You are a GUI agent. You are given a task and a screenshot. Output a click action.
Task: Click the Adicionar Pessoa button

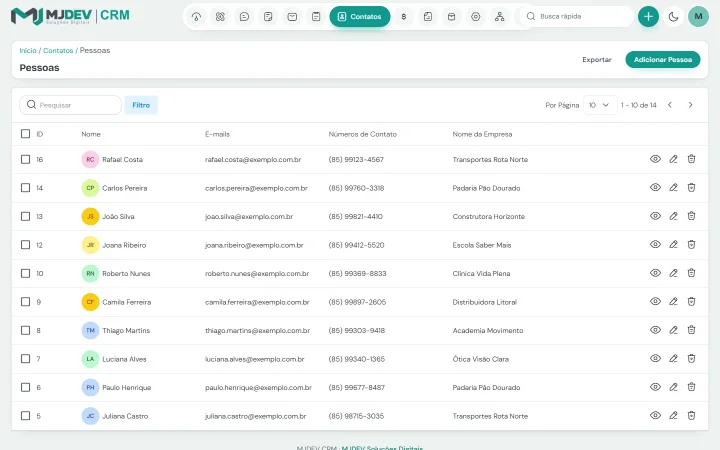[663, 60]
